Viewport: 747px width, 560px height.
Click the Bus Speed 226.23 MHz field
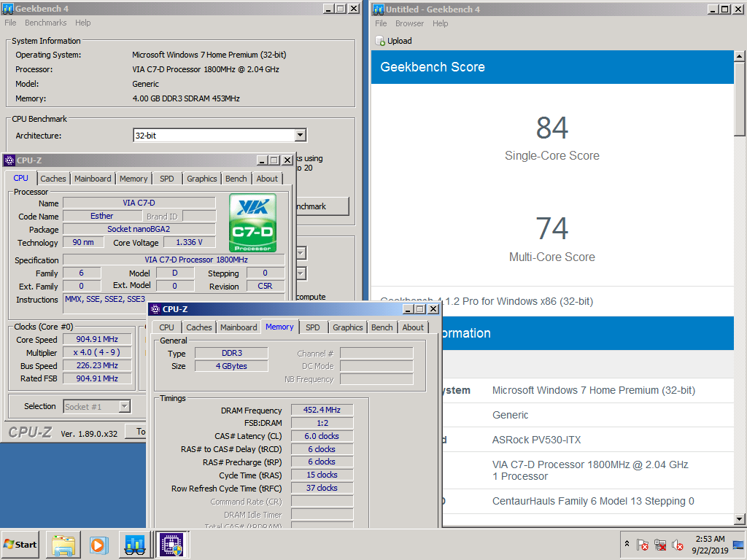click(97, 365)
